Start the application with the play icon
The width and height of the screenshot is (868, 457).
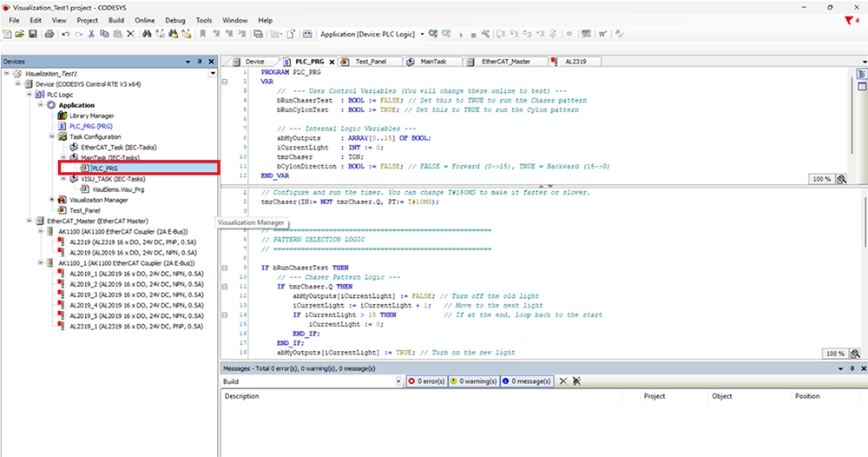pyautogui.click(x=461, y=35)
